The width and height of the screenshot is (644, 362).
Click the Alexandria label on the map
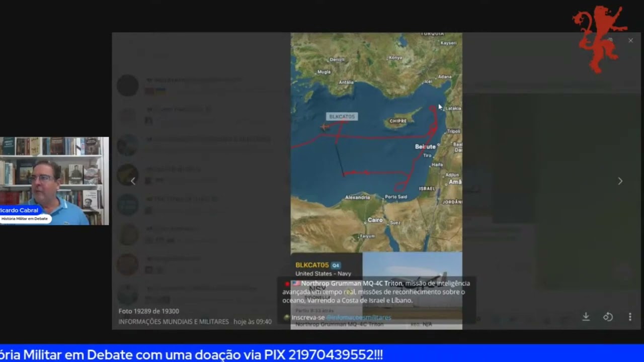tap(358, 198)
